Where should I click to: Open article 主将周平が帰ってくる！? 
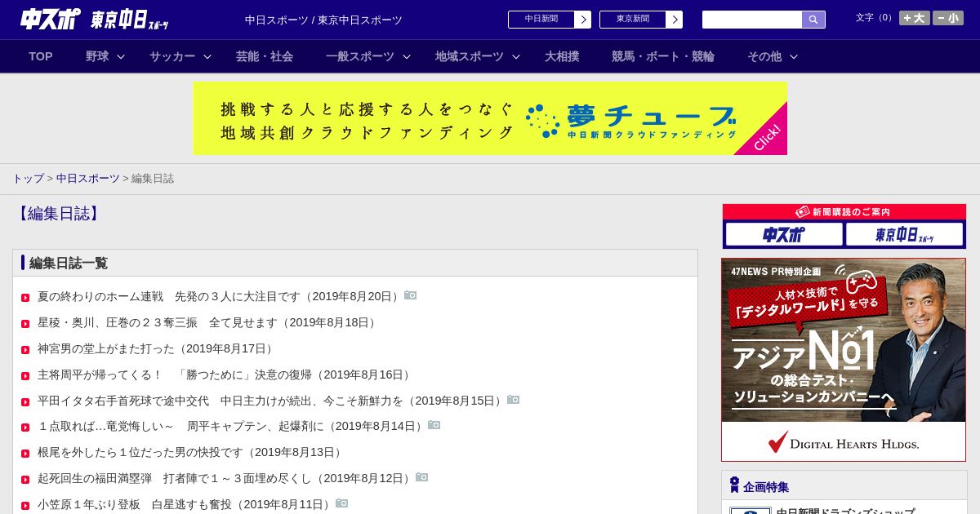225,375
